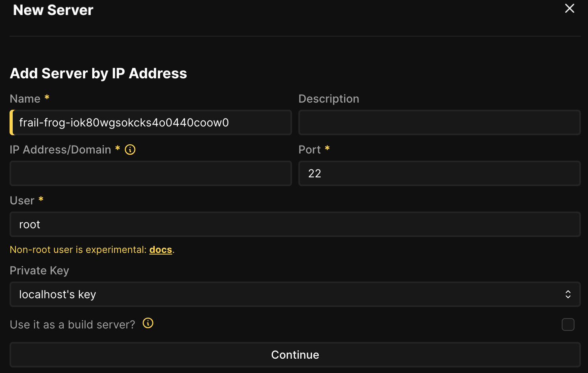Viewport: 588px width, 373px height.
Task: Close the New Server dialog
Action: [x=569, y=8]
